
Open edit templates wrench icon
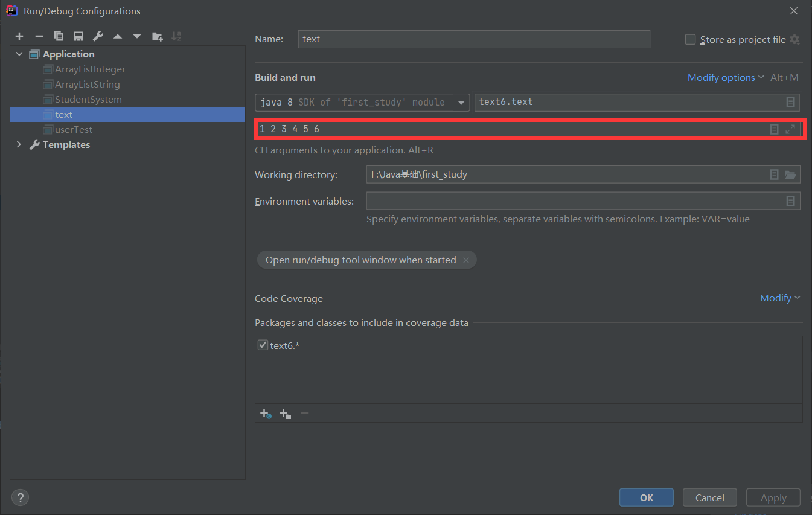[x=98, y=36]
